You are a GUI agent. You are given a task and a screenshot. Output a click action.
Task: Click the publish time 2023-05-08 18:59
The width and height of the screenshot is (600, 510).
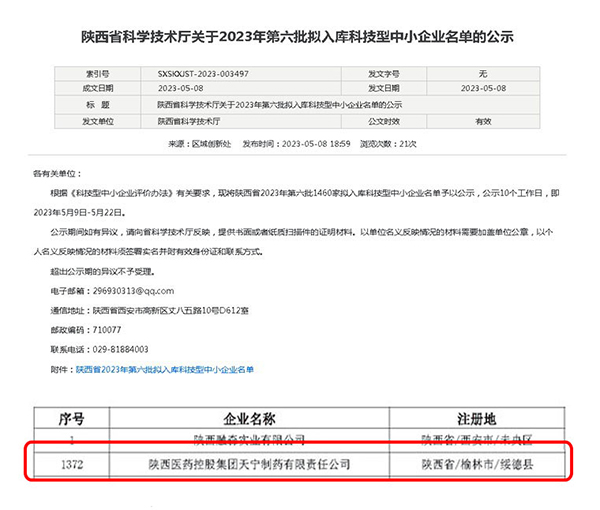click(x=316, y=144)
